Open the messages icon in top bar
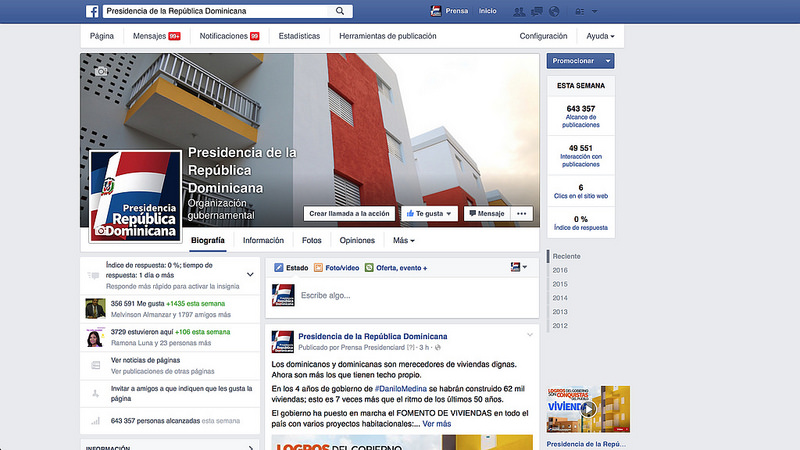This screenshot has height=450, width=800. (537, 11)
